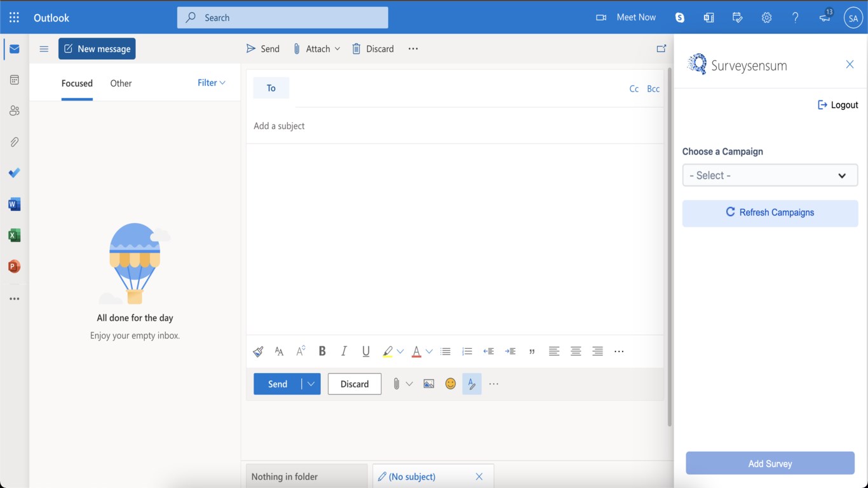Open bottom attach dropdown arrow
Screen dimensions: 868x488
coord(409,384)
